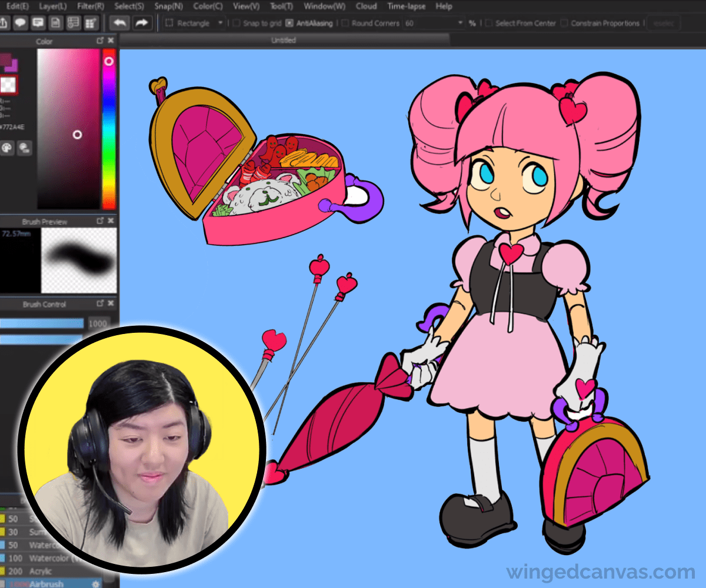Click the Undo arrow in the toolbar

(120, 23)
